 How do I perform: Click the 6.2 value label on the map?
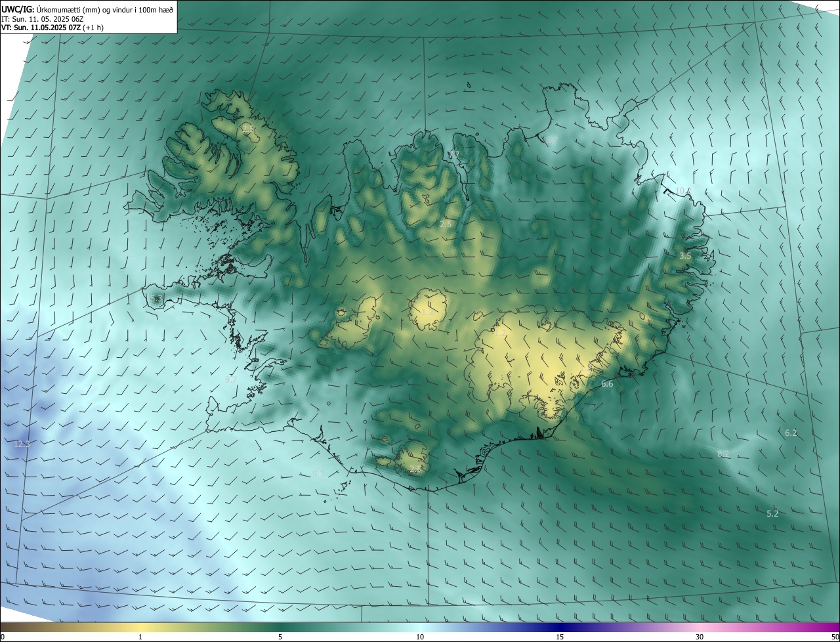click(x=791, y=433)
